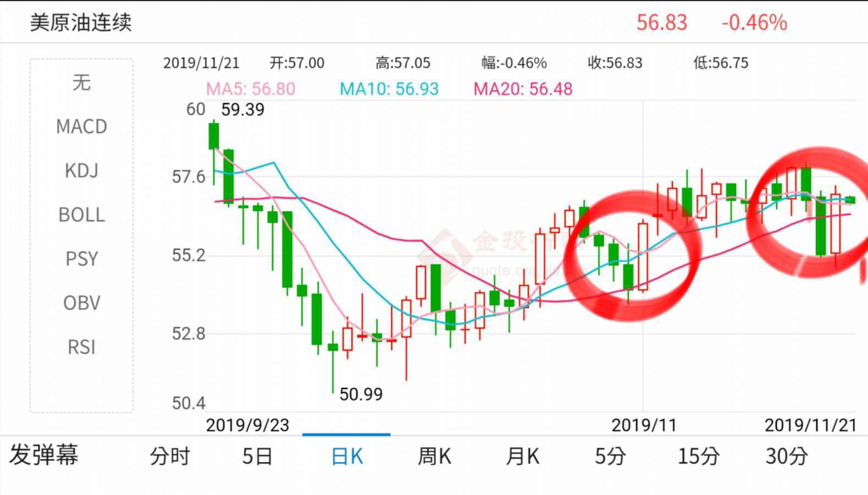
Task: Choose the OBV indicator
Action: point(81,302)
